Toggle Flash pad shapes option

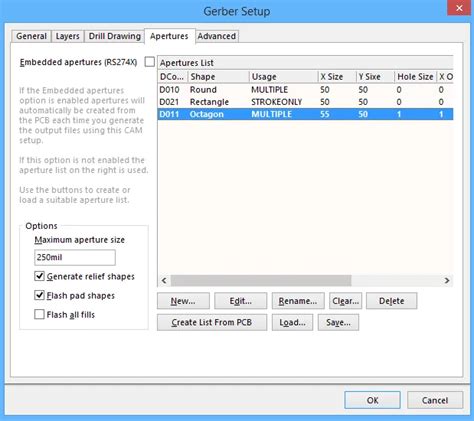coord(39,295)
